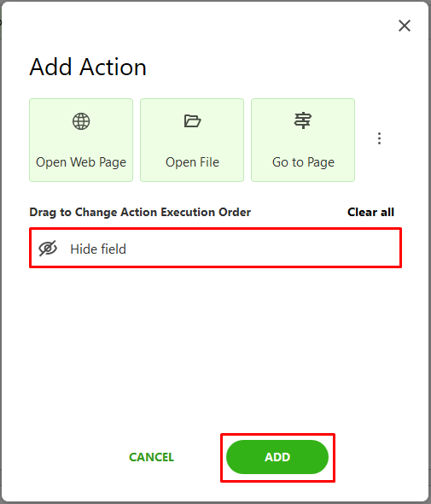
Task: Select the Hide field action row
Action: [x=215, y=248]
